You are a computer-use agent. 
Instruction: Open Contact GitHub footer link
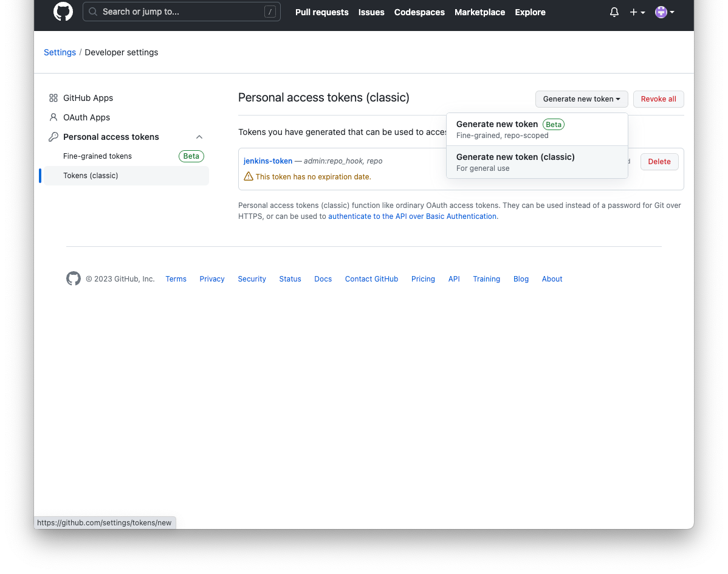click(x=371, y=279)
